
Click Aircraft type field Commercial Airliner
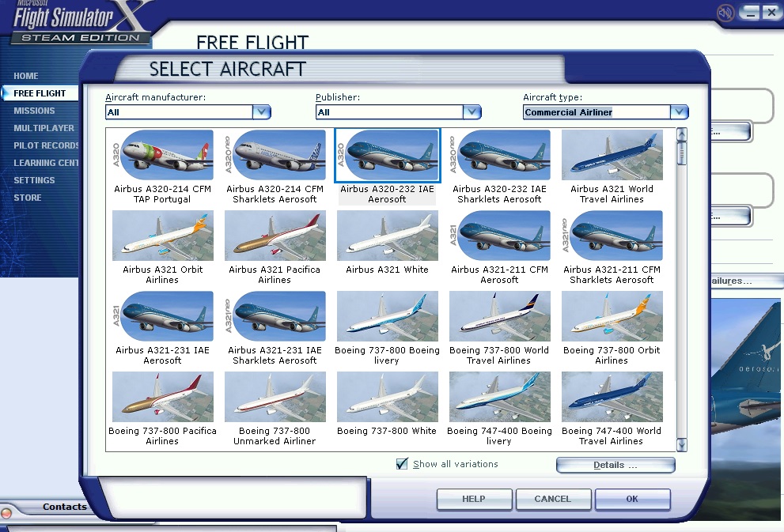pos(597,112)
